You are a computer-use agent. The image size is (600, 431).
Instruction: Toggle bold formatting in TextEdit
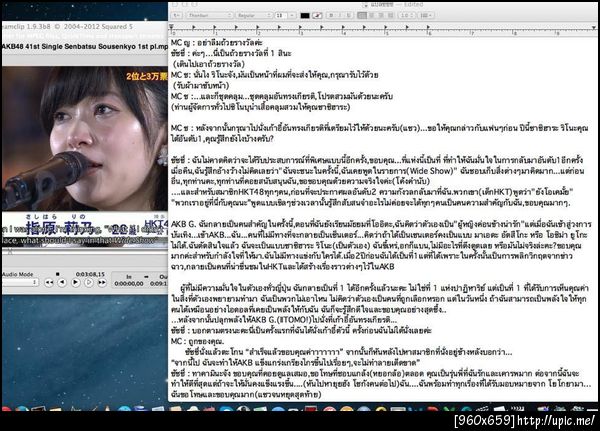(x=331, y=16)
